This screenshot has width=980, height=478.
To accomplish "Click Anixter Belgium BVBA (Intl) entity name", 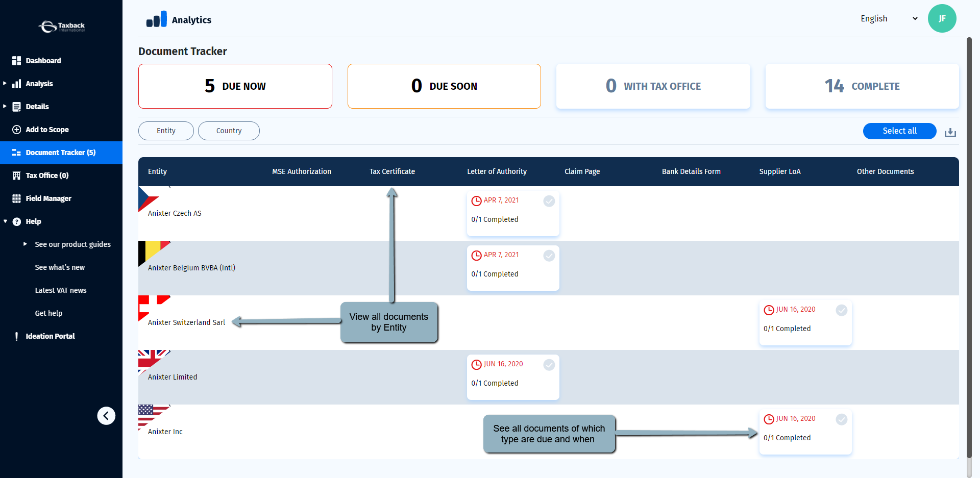I will coord(191,268).
